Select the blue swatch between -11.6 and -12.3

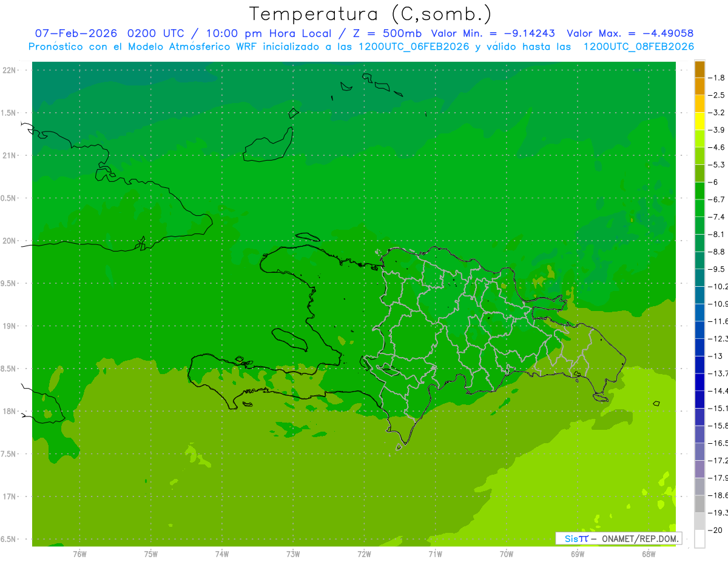coord(699,330)
